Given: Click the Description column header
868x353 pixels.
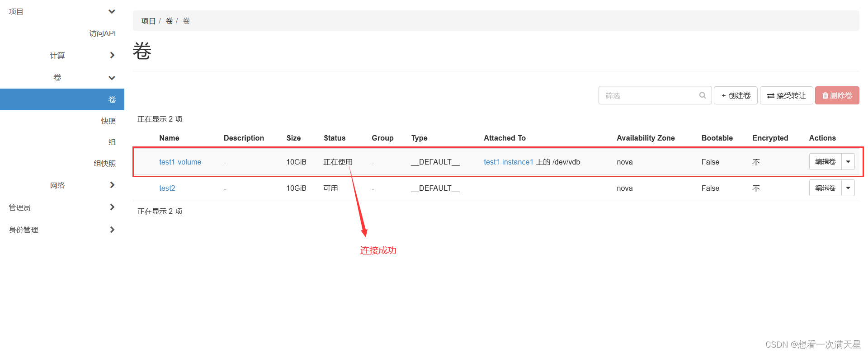Looking at the screenshot, I should [x=244, y=138].
